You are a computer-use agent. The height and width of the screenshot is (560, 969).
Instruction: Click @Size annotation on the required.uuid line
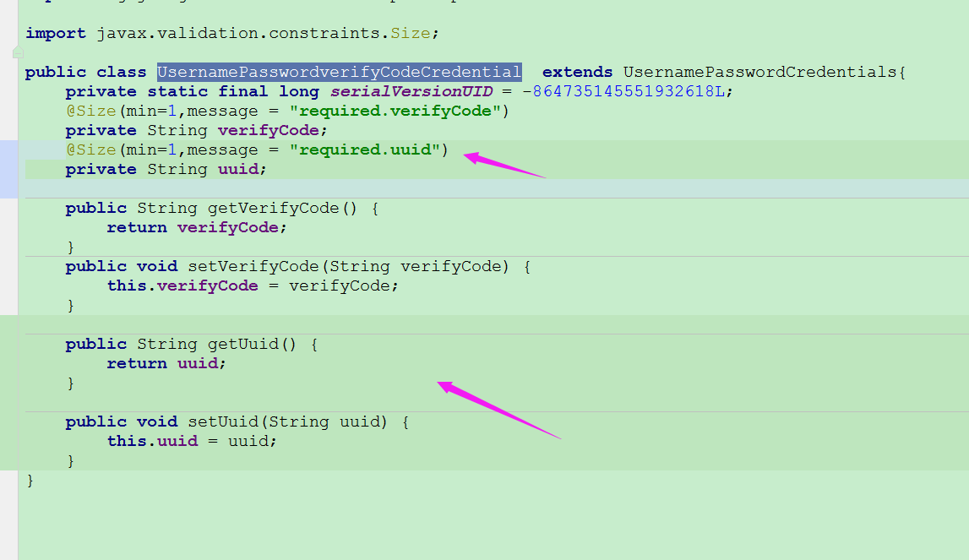coord(91,150)
